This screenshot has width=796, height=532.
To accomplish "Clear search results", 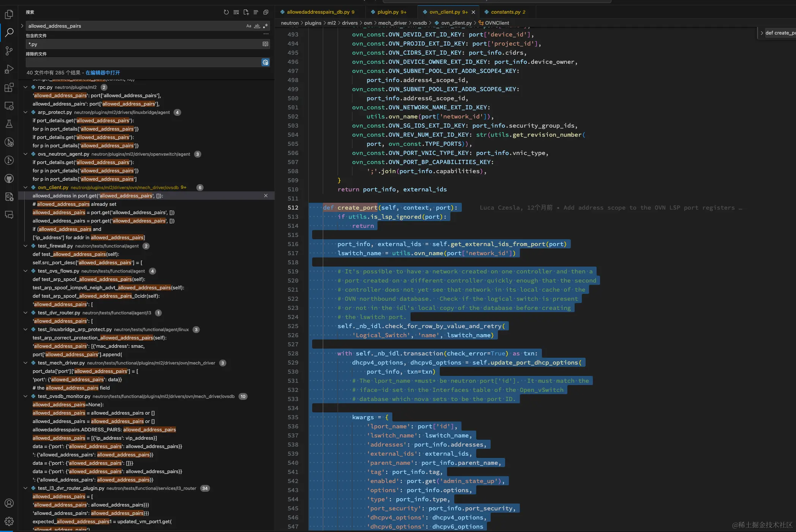I will [x=236, y=12].
